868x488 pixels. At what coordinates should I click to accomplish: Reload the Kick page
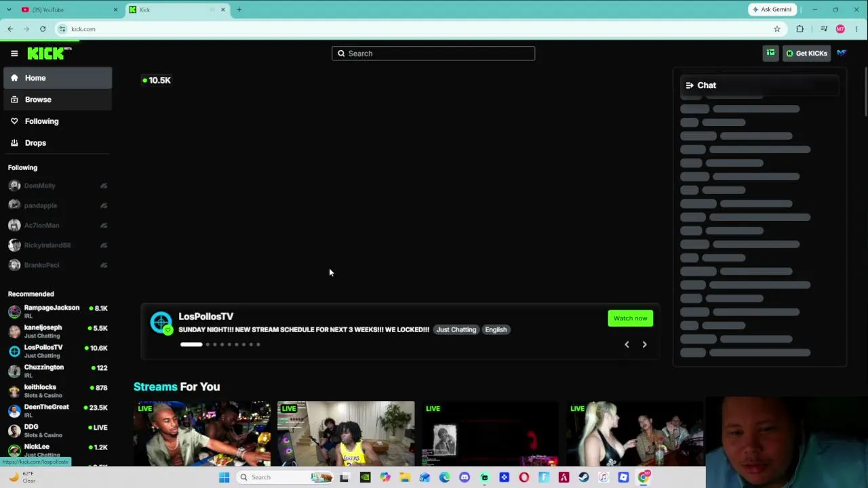point(43,29)
